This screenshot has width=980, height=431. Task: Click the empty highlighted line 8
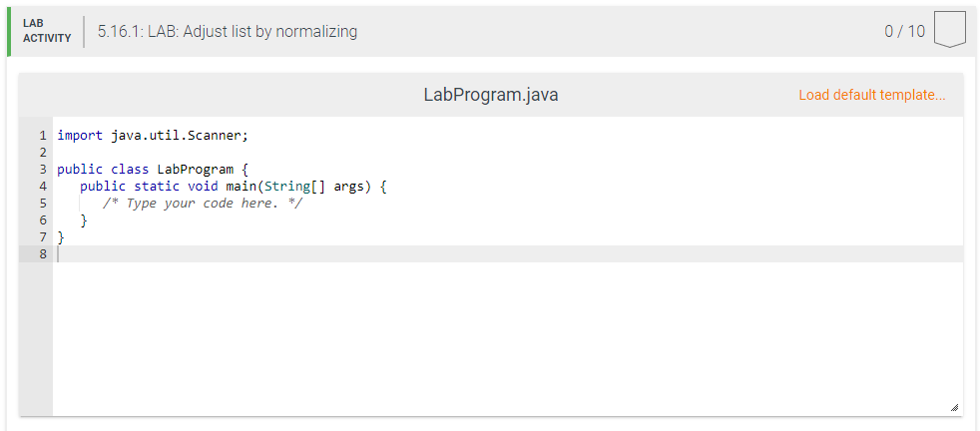508,253
